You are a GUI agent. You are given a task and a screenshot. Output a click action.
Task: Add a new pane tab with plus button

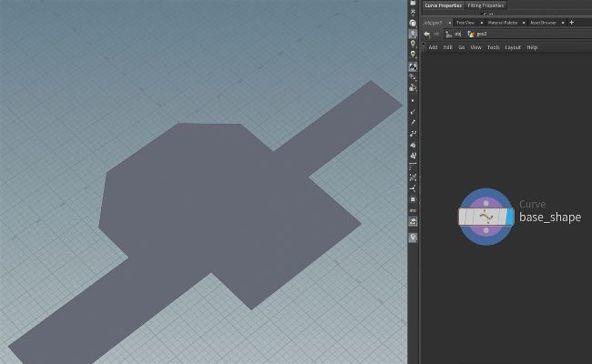click(571, 22)
